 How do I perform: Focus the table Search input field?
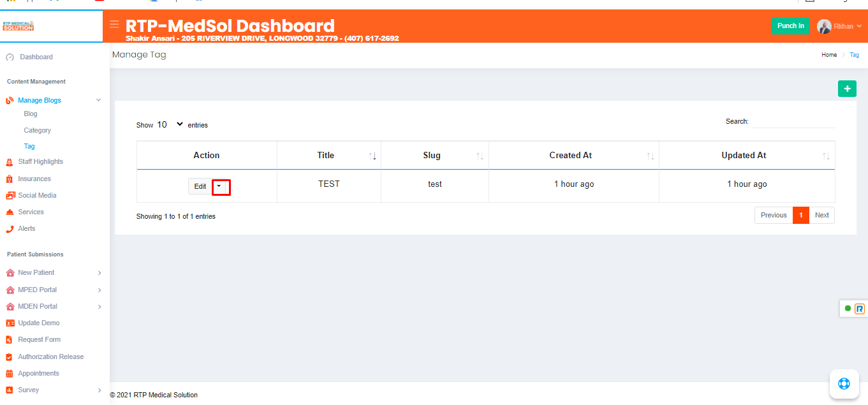coord(793,121)
